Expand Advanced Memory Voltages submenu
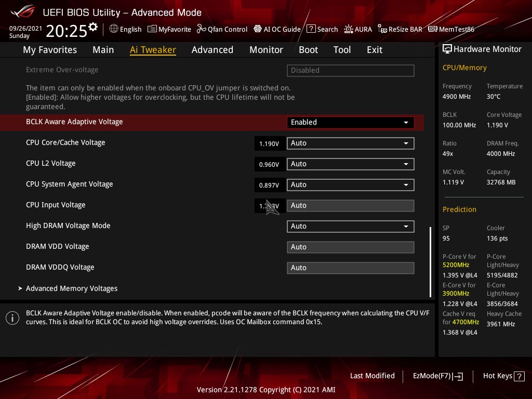This screenshot has width=532, height=399. 72,288
